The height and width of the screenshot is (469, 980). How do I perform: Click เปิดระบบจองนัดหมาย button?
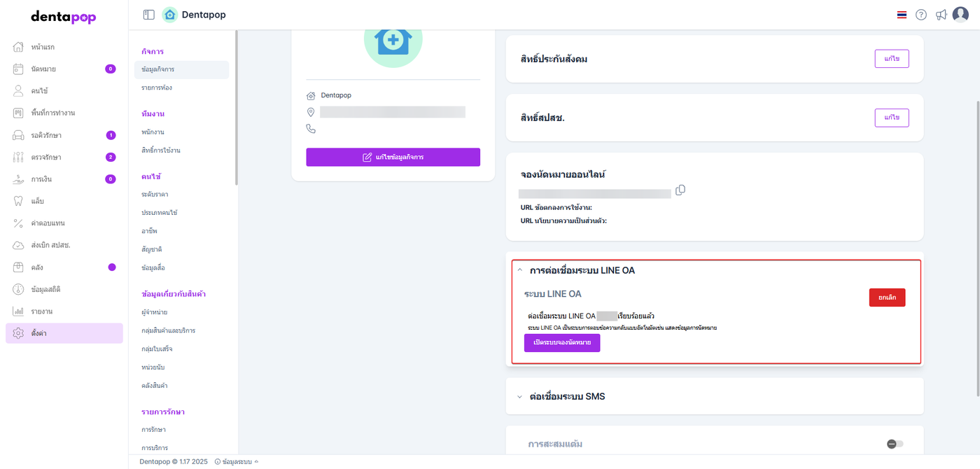pyautogui.click(x=562, y=343)
